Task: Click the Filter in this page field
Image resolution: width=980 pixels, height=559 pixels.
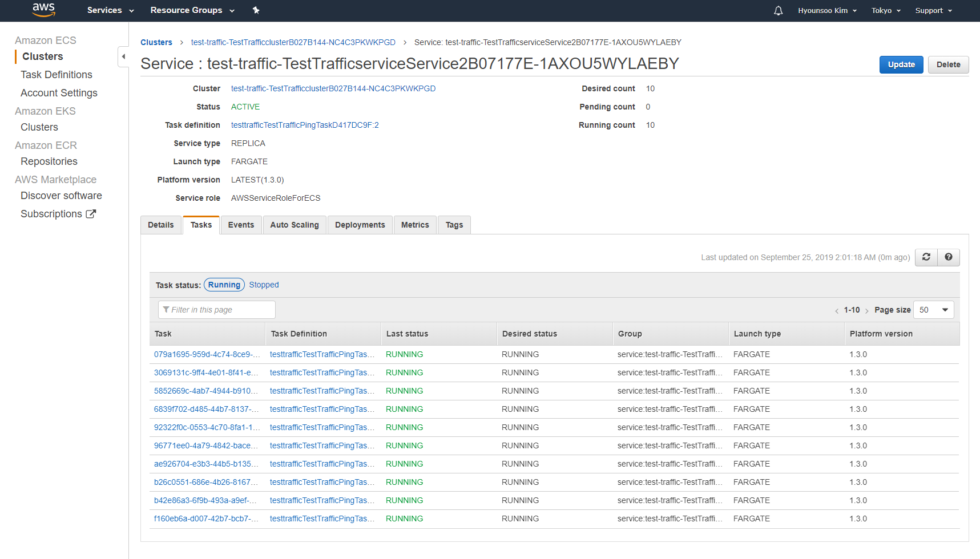Action: pos(217,310)
